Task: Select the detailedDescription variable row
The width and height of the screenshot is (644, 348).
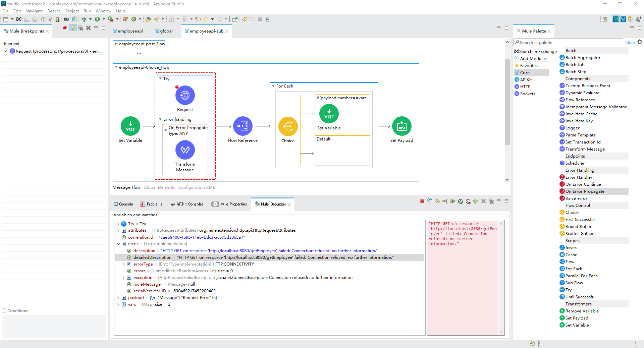Action: tap(269, 257)
